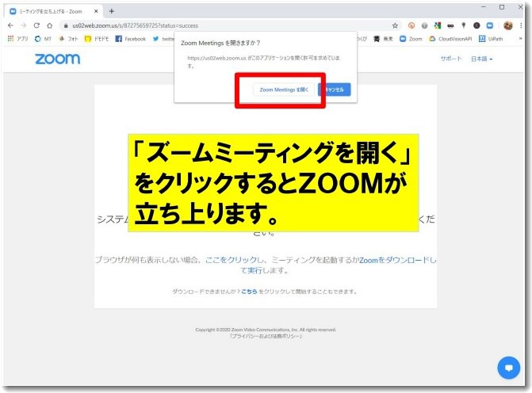Maximize the Chrome window
Screen dimensions: 532x393
click(x=502, y=7)
